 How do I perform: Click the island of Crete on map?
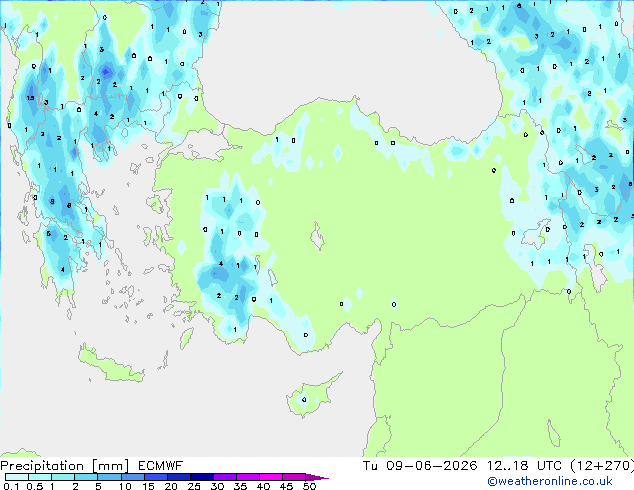coord(110,365)
